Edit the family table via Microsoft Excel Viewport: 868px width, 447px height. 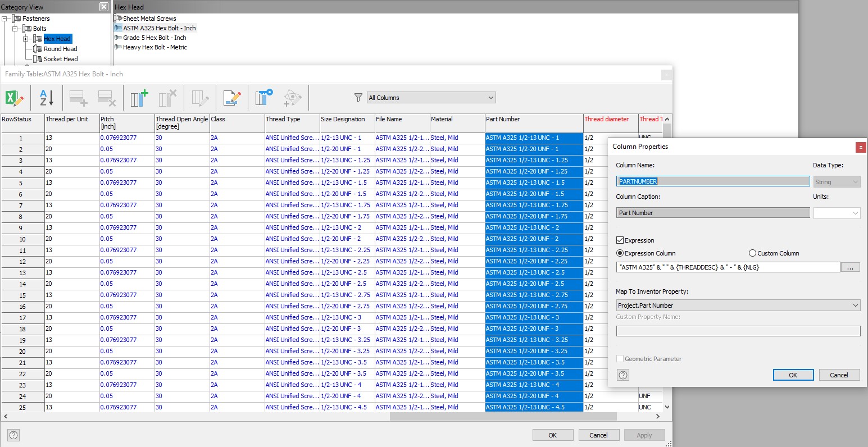click(15, 98)
